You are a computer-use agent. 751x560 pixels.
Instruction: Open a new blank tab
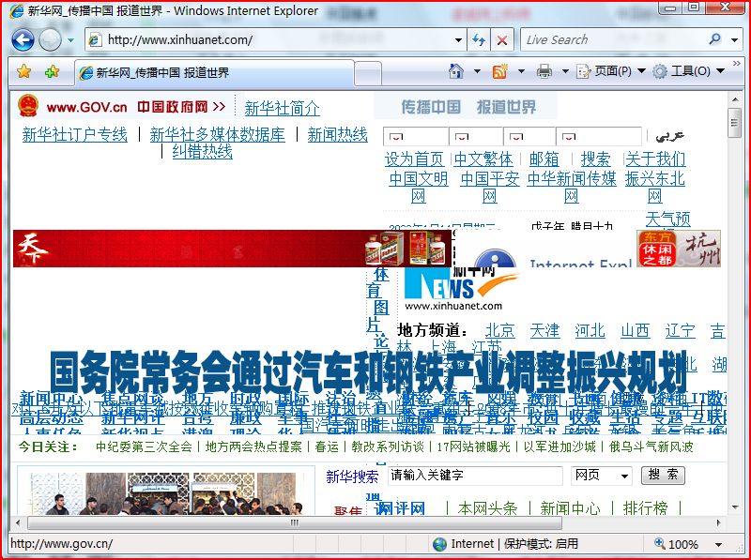click(x=368, y=74)
